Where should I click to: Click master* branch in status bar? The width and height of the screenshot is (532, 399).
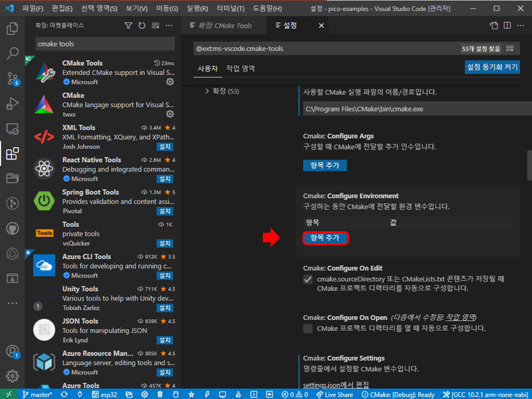point(37,395)
